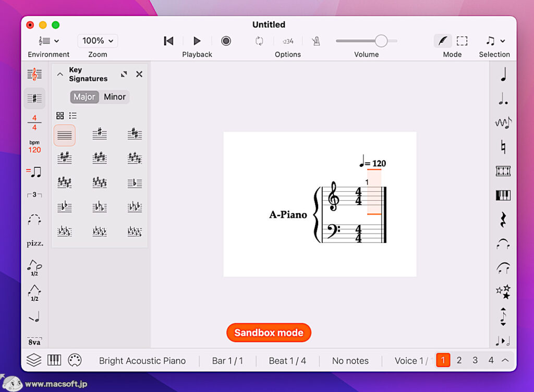Select the Key Signatures sidebar icon
This screenshot has width=534, height=392.
34,99
